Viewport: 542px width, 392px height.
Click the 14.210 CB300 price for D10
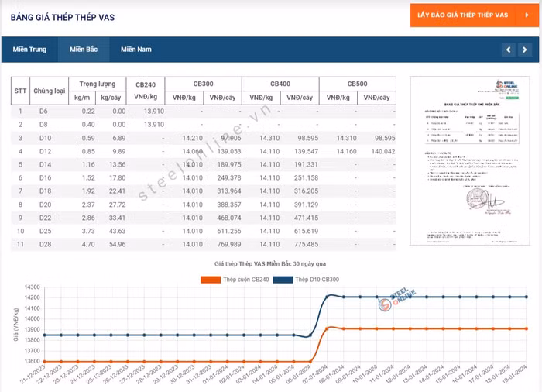[x=193, y=138]
